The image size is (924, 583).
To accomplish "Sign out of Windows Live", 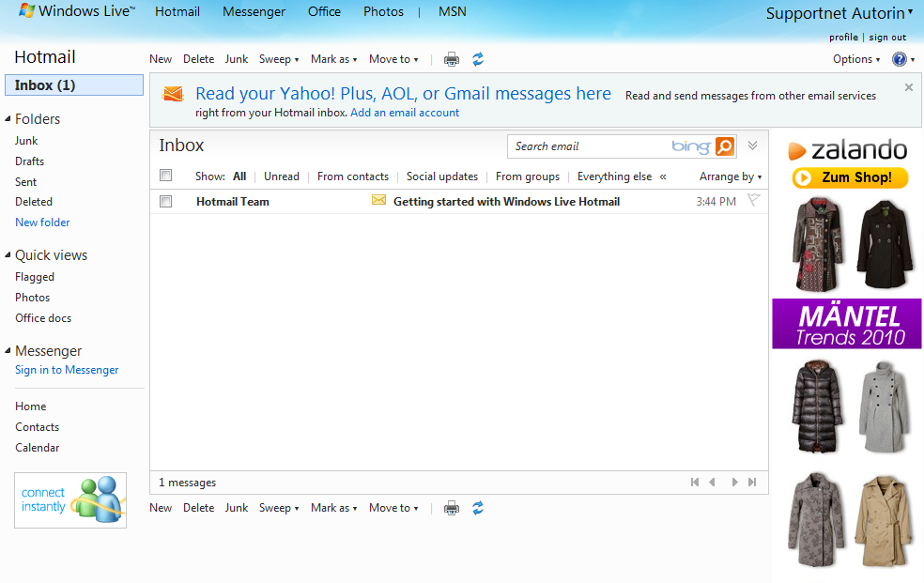I will point(886,37).
